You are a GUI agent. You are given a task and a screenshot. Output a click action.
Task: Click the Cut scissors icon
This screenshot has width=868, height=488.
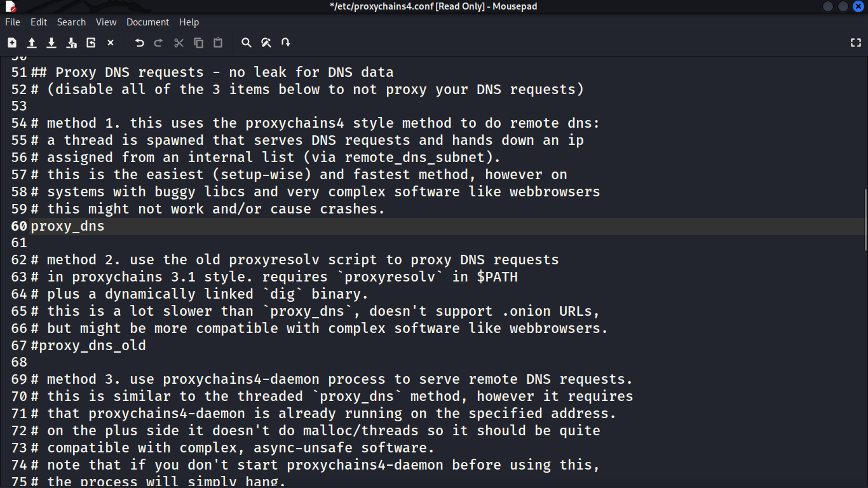click(179, 43)
